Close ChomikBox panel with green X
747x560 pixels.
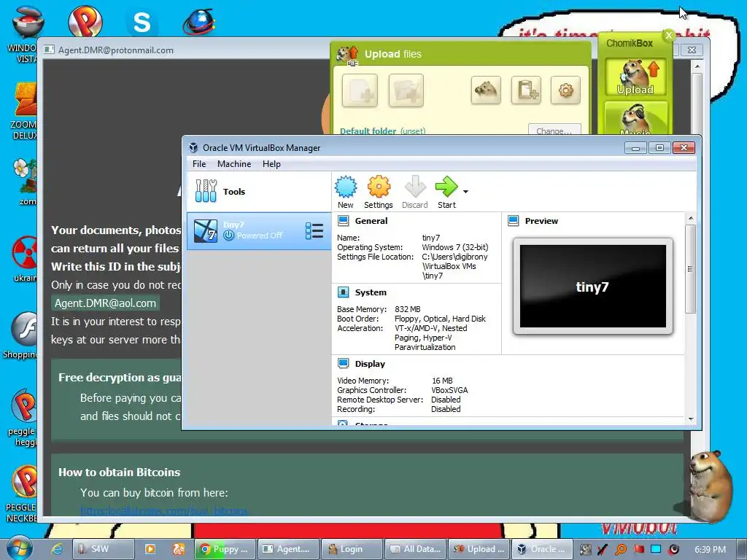pos(669,35)
